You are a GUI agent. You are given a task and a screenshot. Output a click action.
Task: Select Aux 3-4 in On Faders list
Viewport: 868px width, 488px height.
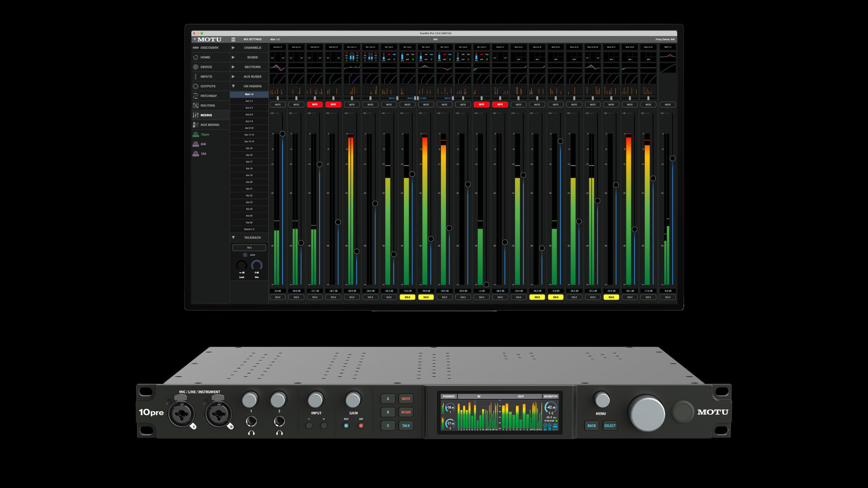click(x=249, y=108)
